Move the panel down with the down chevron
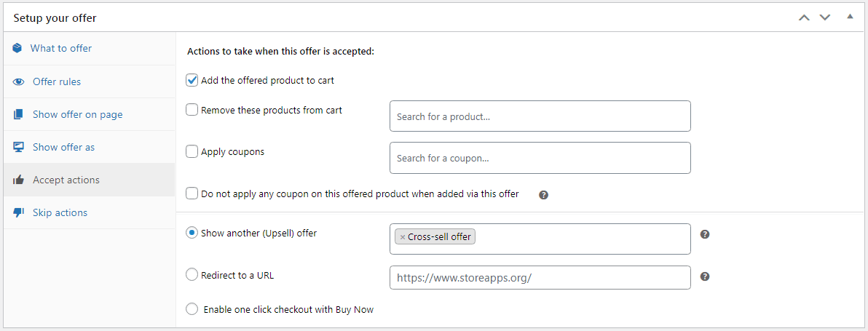The height and width of the screenshot is (331, 868). tap(825, 17)
